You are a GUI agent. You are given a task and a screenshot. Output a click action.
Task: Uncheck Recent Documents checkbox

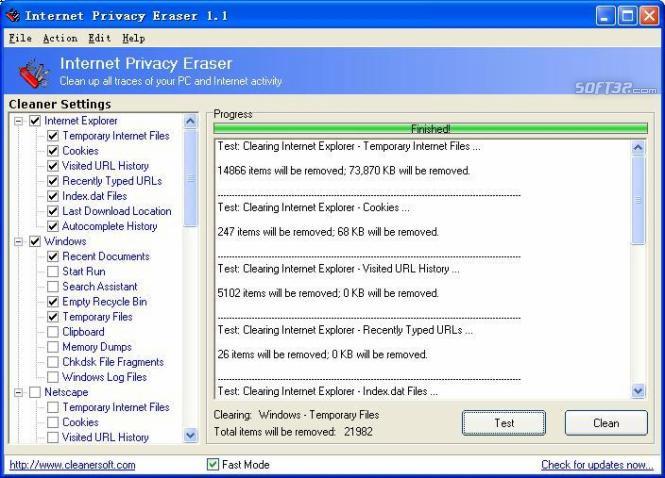pyautogui.click(x=53, y=257)
